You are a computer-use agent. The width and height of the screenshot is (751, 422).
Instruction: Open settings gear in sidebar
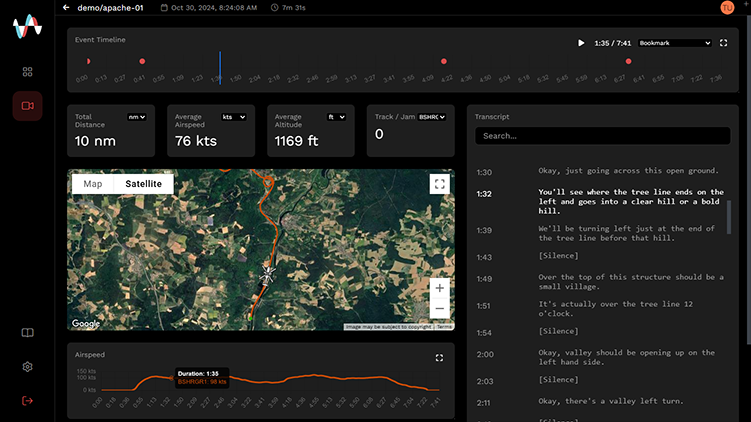[x=27, y=366]
